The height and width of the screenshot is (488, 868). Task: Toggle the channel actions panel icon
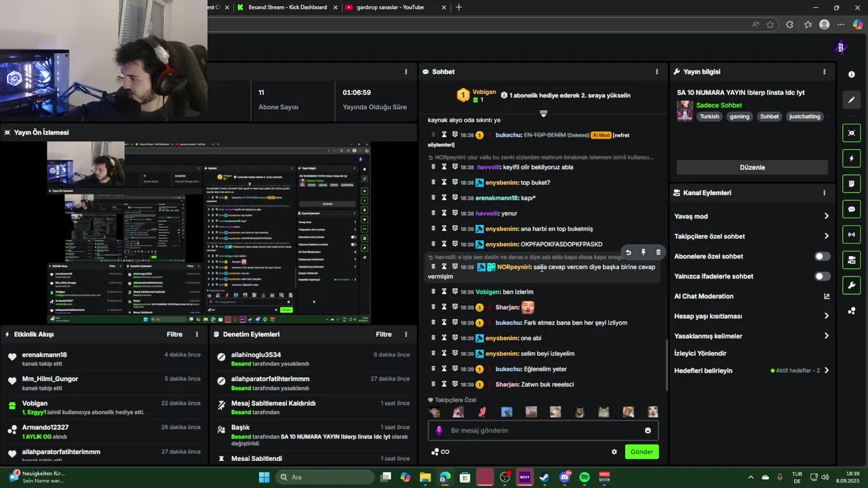[852, 260]
